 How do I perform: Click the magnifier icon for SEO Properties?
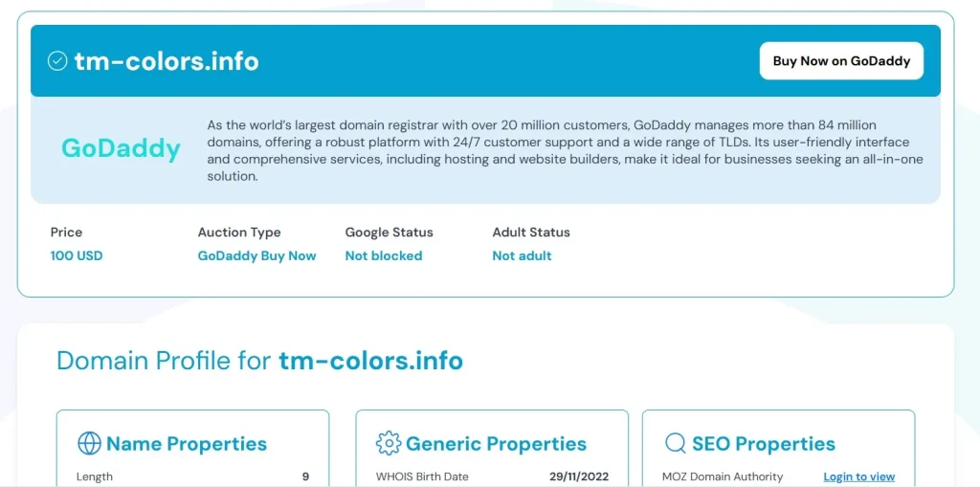coord(676,444)
